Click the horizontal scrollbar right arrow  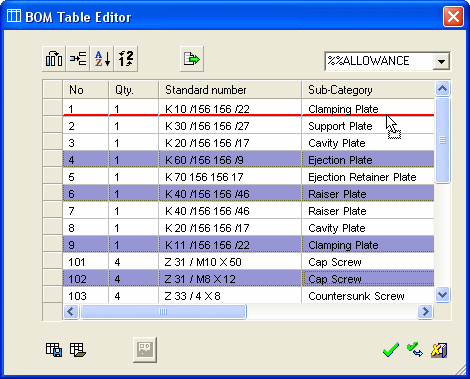(425, 312)
